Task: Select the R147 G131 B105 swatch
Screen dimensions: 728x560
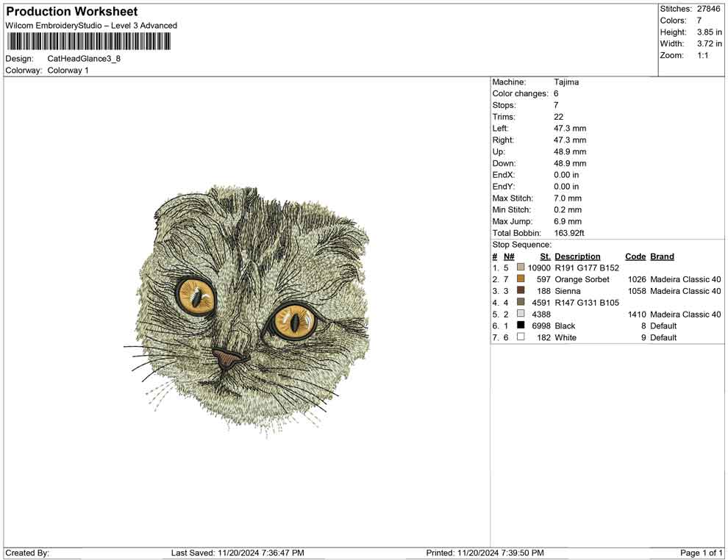Action: tap(522, 303)
